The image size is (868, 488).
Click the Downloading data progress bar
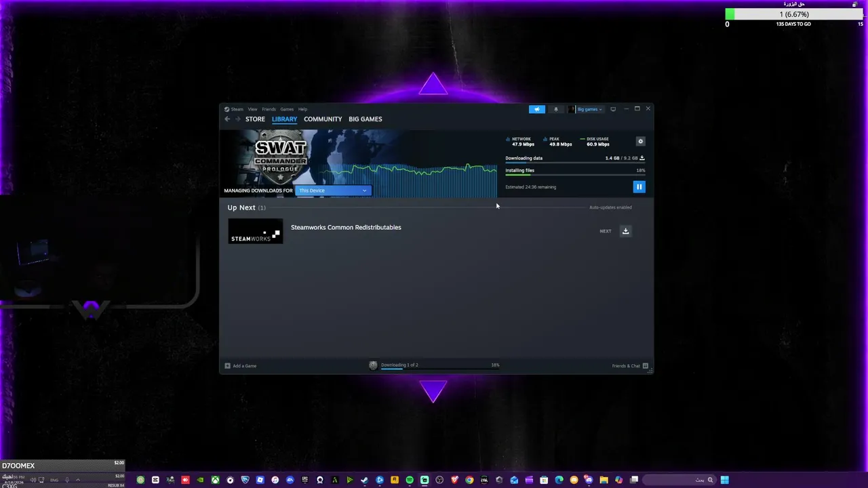[x=575, y=163]
